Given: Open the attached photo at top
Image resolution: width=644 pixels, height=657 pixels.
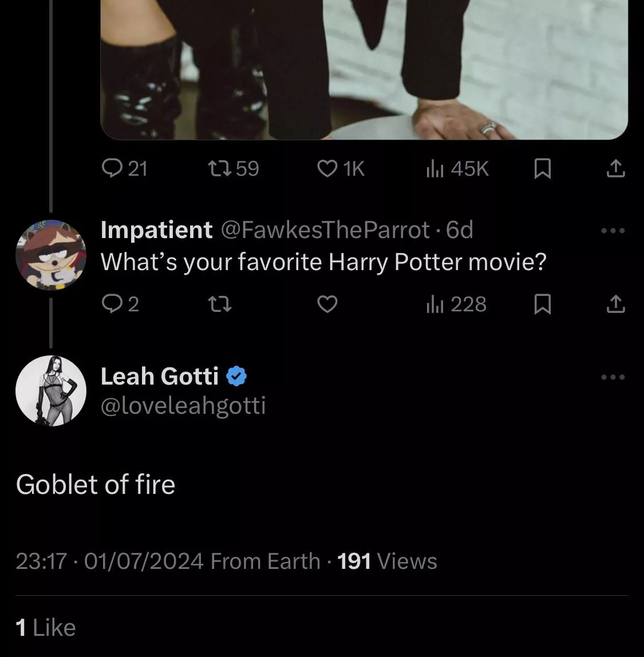Looking at the screenshot, I should (364, 69).
